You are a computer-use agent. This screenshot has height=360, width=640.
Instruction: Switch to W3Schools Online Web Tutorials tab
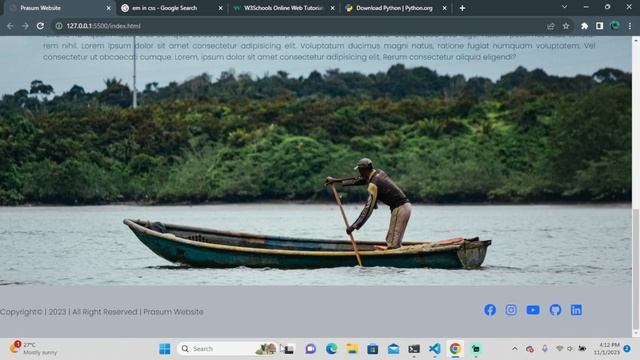pyautogui.click(x=284, y=8)
